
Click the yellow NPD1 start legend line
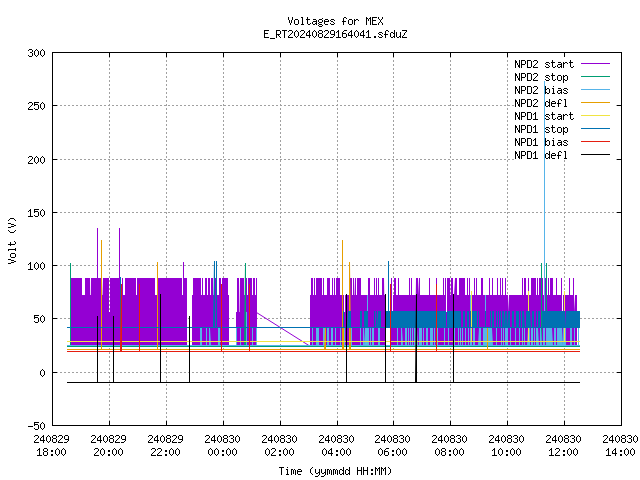click(595, 116)
